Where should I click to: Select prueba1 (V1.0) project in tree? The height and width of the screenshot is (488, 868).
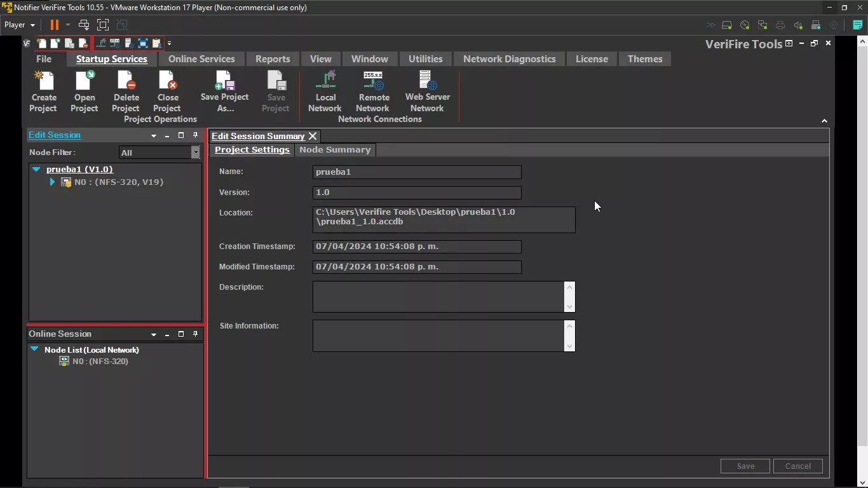point(79,170)
